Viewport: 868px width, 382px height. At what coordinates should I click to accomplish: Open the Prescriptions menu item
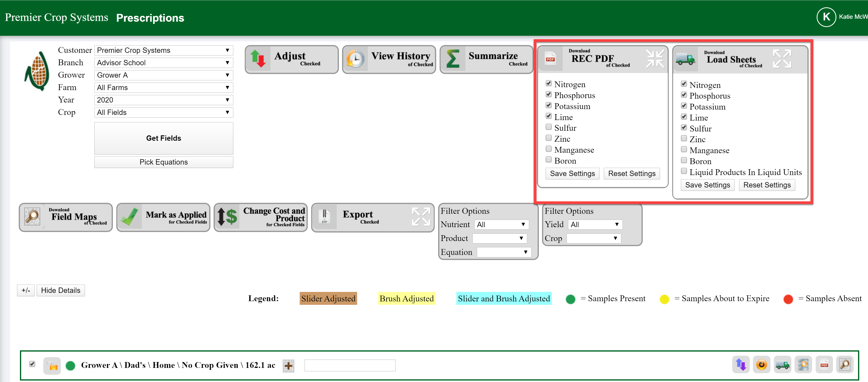point(150,18)
